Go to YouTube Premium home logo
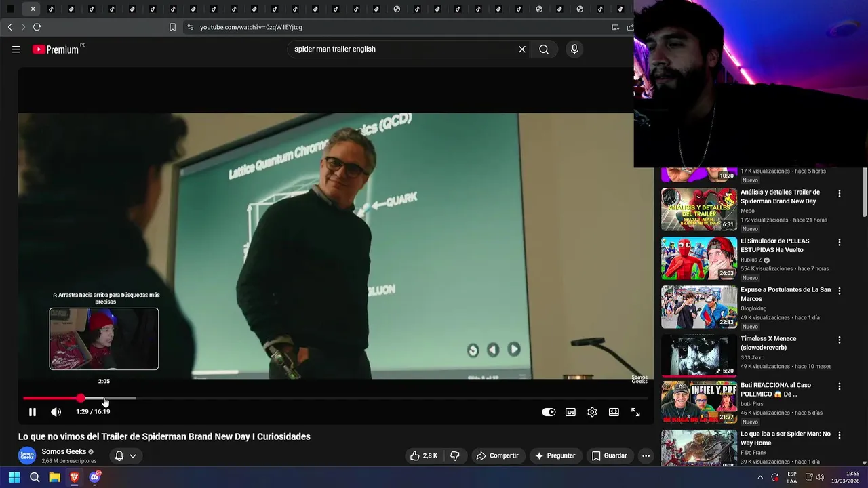868x488 pixels. (56, 49)
